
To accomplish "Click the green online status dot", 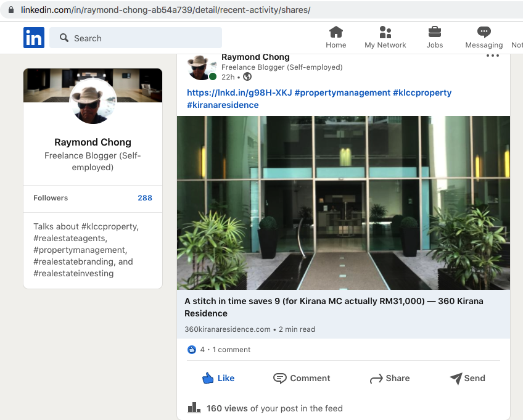I will [212, 76].
